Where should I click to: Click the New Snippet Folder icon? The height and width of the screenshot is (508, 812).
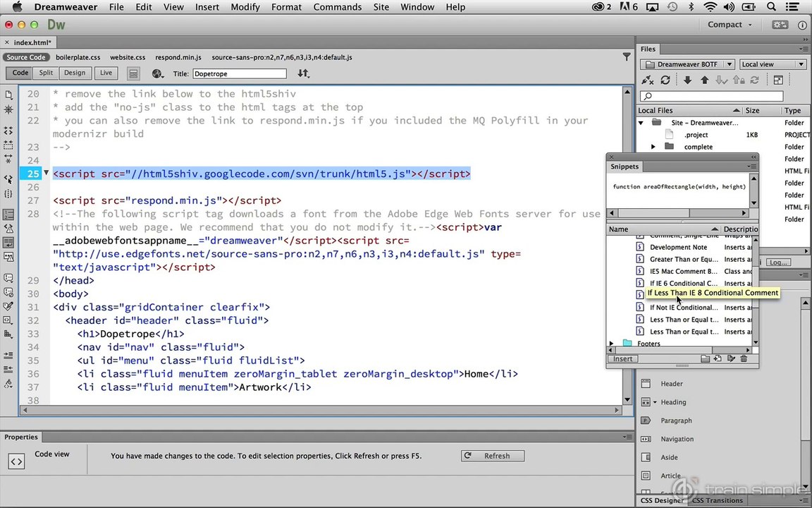click(705, 358)
